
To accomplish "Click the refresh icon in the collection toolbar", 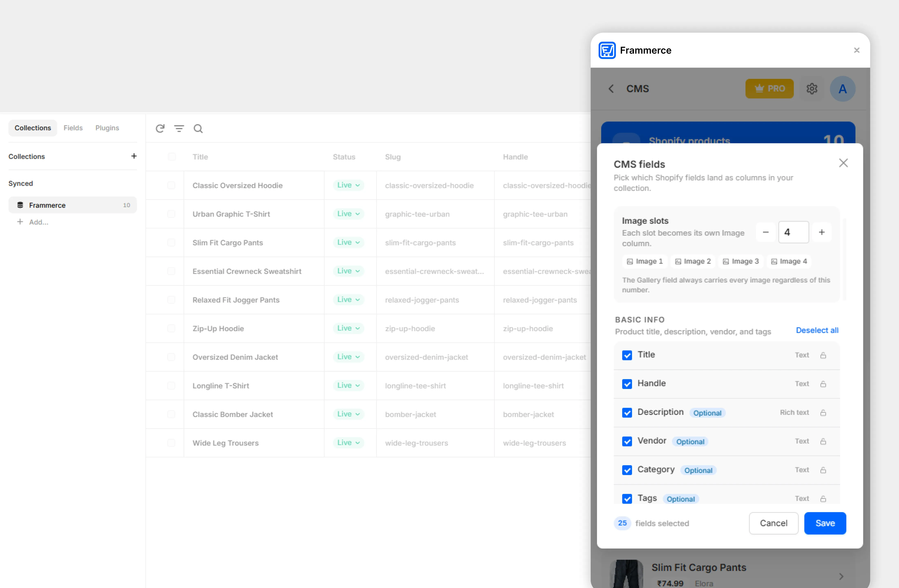I will point(160,128).
